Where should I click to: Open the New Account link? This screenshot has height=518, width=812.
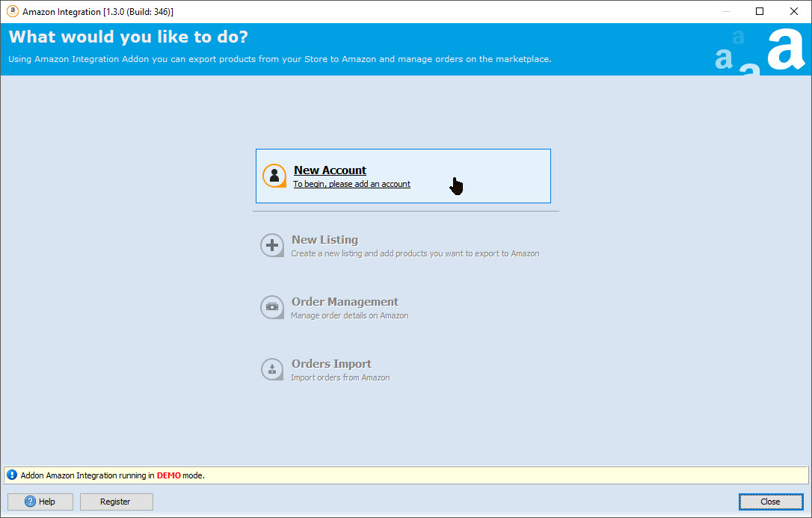pyautogui.click(x=330, y=170)
